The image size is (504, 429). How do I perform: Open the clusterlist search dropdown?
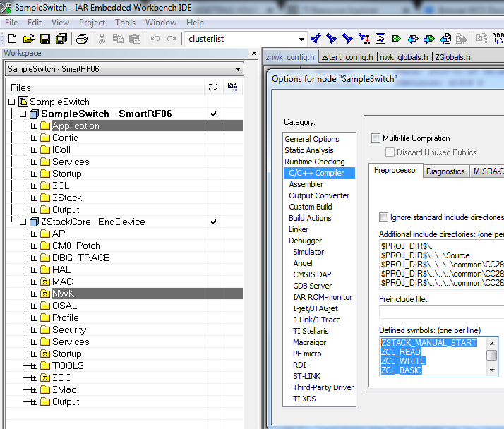[301, 39]
